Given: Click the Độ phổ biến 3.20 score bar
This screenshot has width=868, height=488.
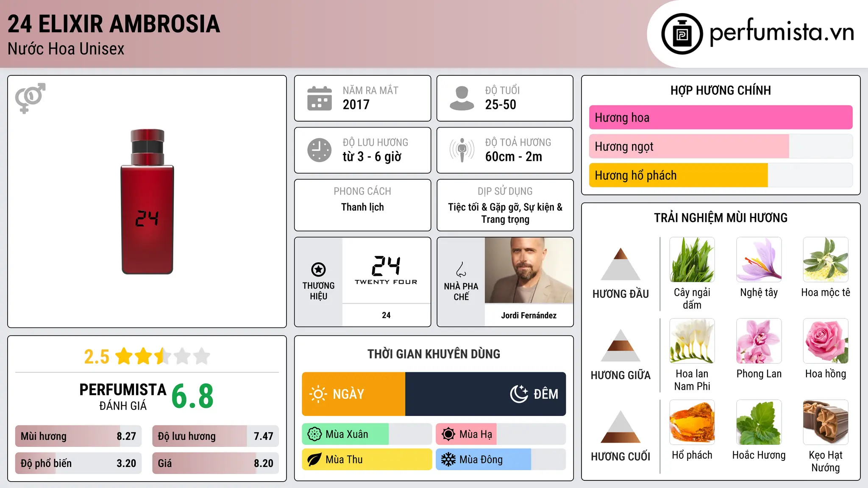Looking at the screenshot, I should (78, 463).
